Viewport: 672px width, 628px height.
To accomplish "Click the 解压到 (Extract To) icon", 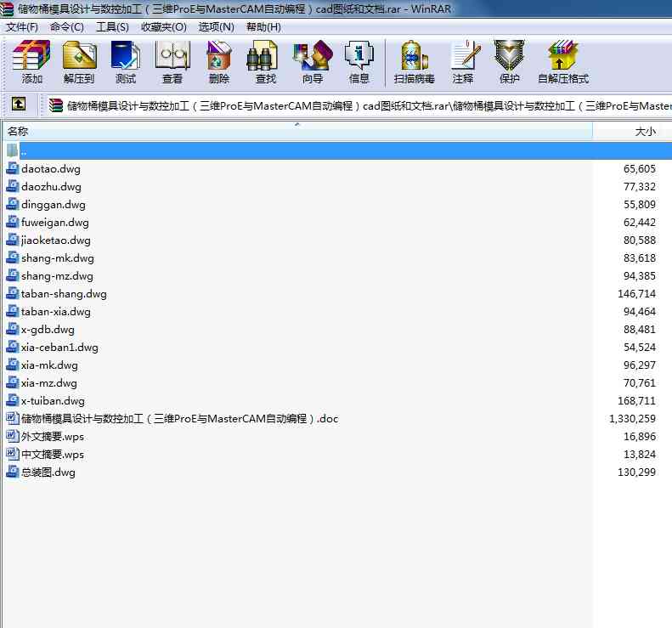I will tap(79, 62).
